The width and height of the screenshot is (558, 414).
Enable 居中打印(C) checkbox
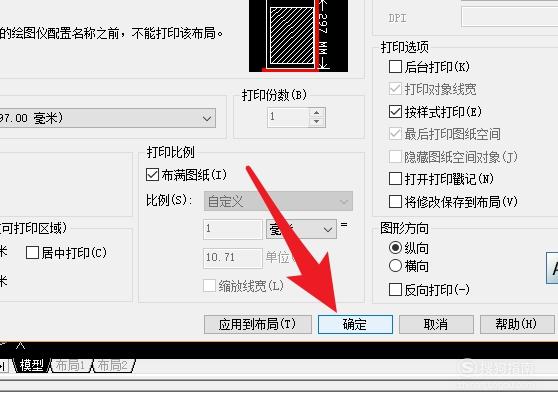32,253
